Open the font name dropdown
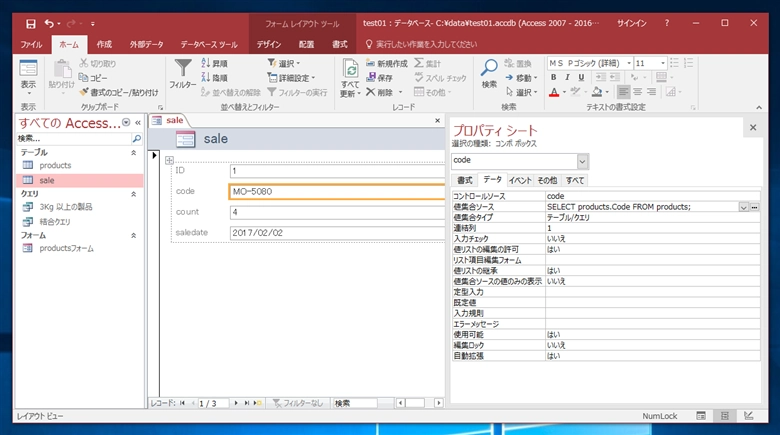The image size is (780, 435). coord(629,63)
